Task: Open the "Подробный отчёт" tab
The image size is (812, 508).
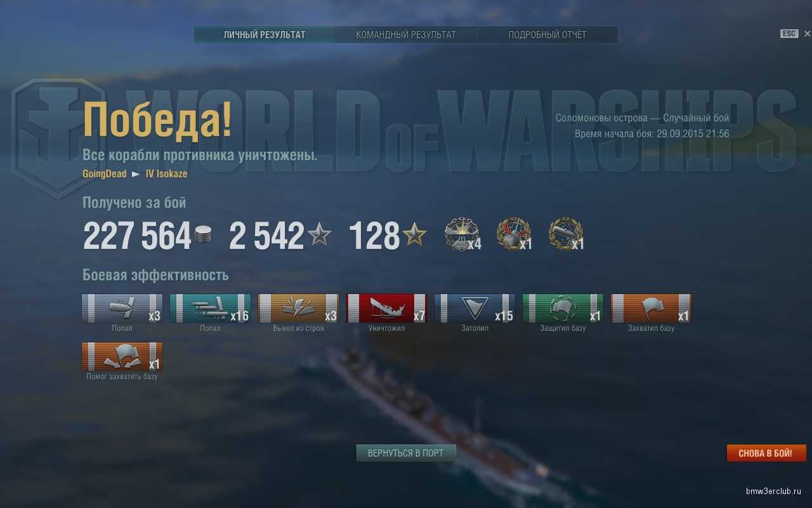Action: pos(547,35)
